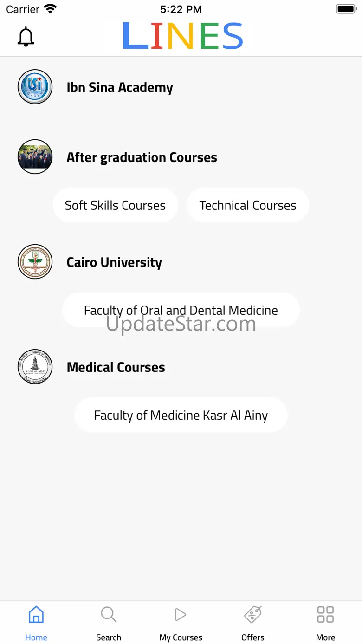Switch to the My Courses tab label

click(181, 637)
